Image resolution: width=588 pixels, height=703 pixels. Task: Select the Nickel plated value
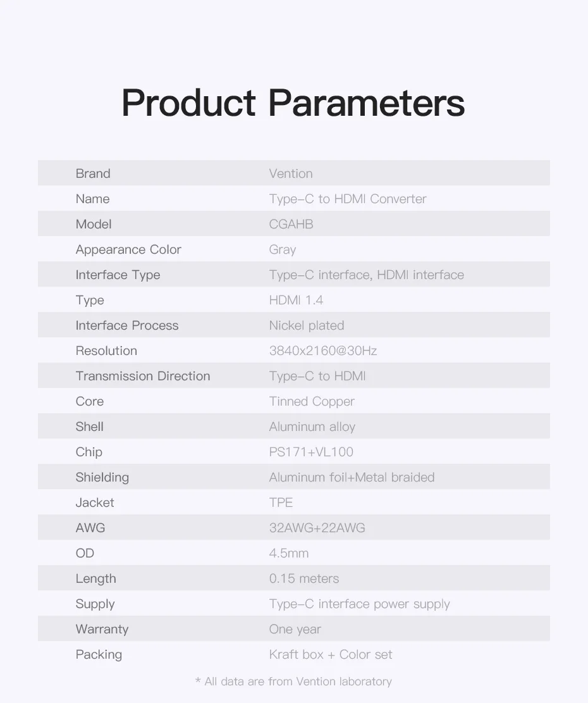click(x=307, y=325)
